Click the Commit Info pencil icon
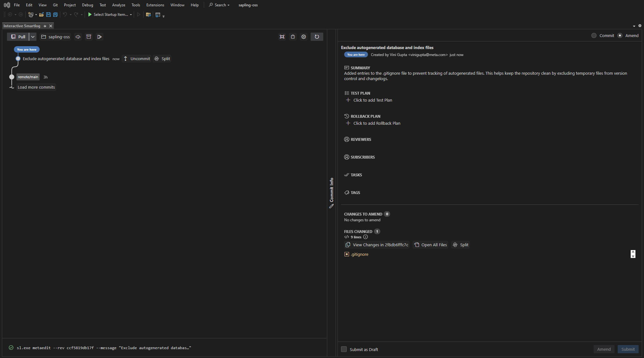Viewport: 644px width, 358px height. pos(332,206)
